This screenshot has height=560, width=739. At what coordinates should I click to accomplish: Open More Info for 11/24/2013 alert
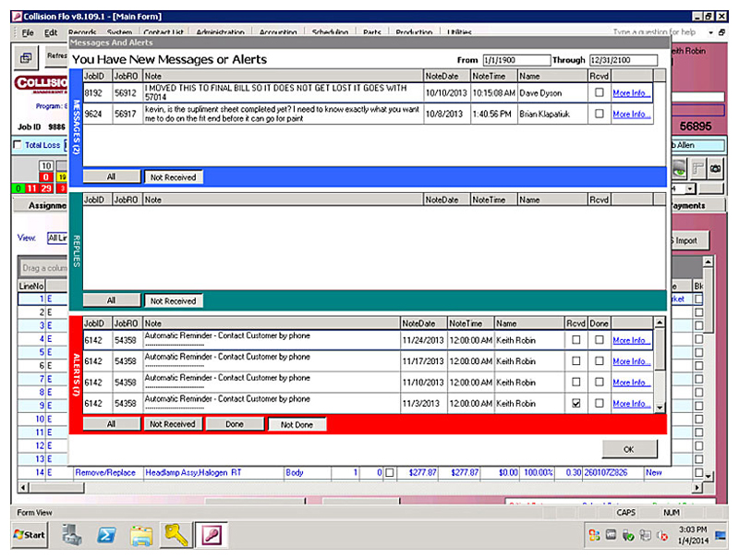(632, 340)
